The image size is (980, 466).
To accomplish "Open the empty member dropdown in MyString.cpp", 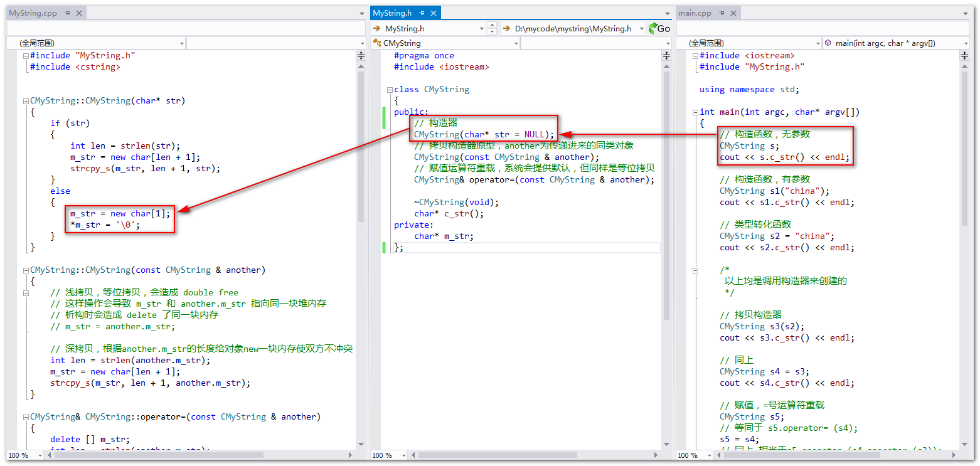I will [x=277, y=43].
